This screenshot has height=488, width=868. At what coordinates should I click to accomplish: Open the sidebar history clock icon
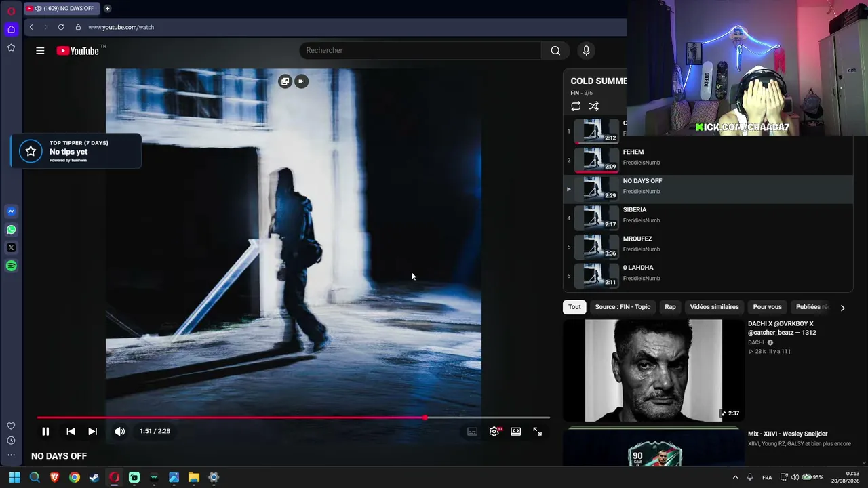11,441
